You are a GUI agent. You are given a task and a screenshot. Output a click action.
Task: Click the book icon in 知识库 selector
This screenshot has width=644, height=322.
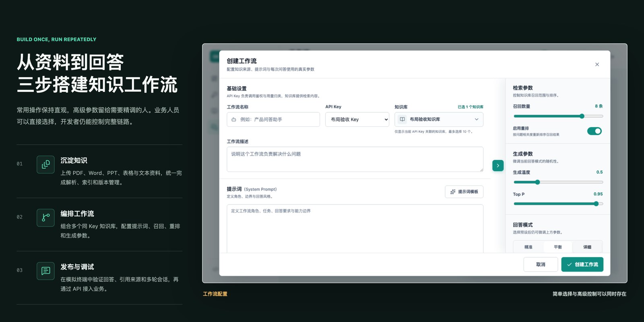(x=402, y=119)
